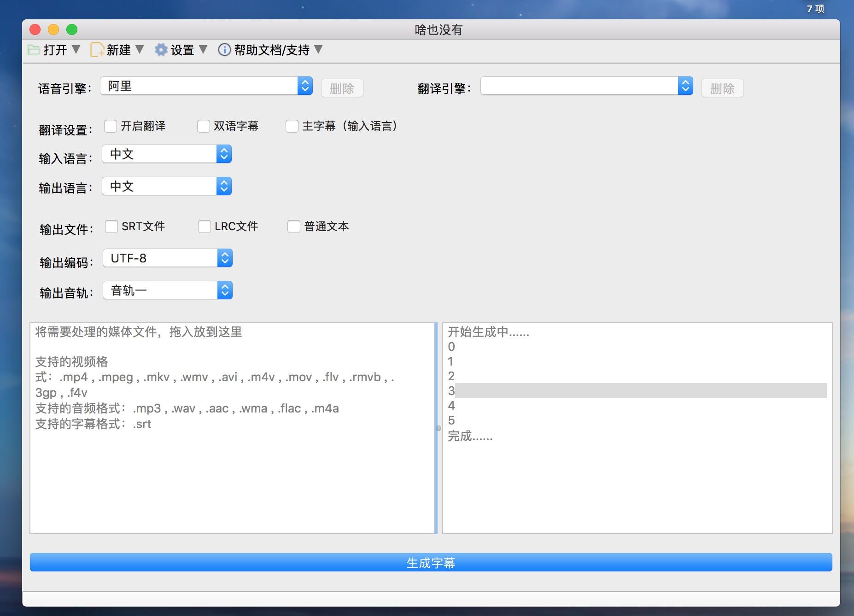Click the new-file icon beside 新建
This screenshot has width=854, height=616.
tap(97, 50)
